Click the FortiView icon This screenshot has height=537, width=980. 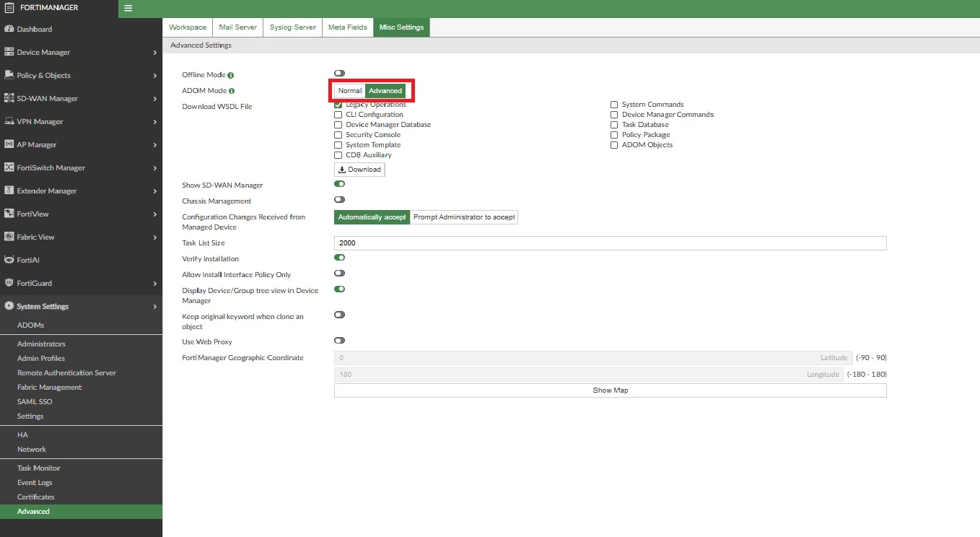pyautogui.click(x=9, y=214)
